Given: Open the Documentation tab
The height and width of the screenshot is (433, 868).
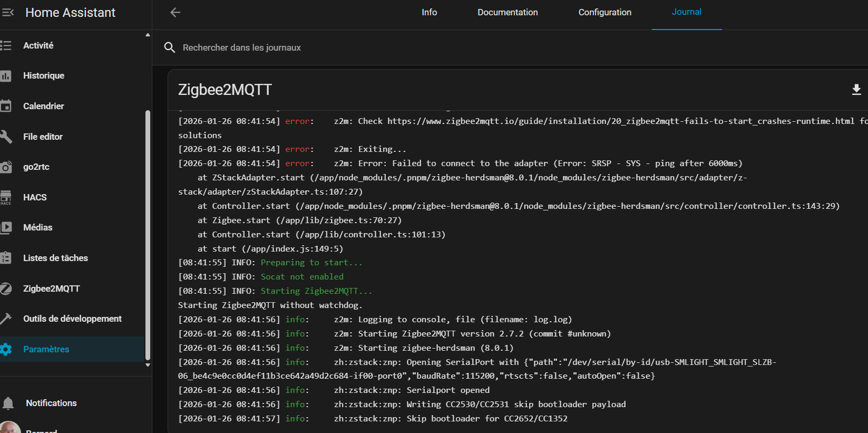Looking at the screenshot, I should tap(508, 12).
